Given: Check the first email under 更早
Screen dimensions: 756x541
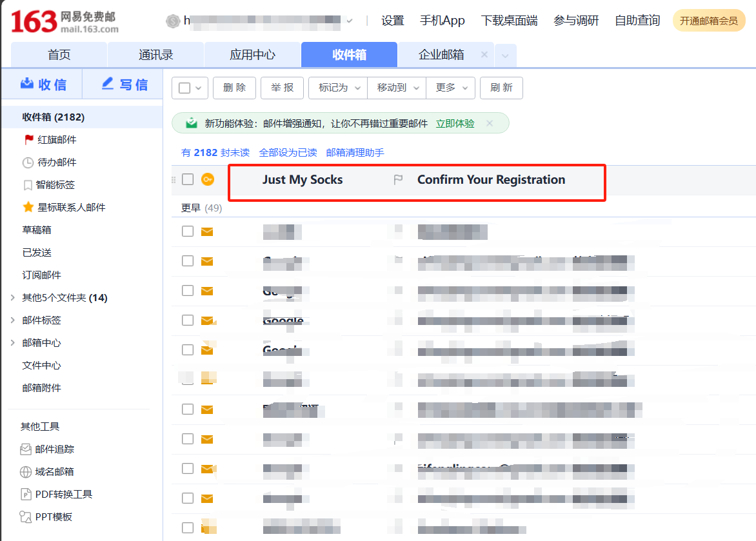Looking at the screenshot, I should pos(188,231).
